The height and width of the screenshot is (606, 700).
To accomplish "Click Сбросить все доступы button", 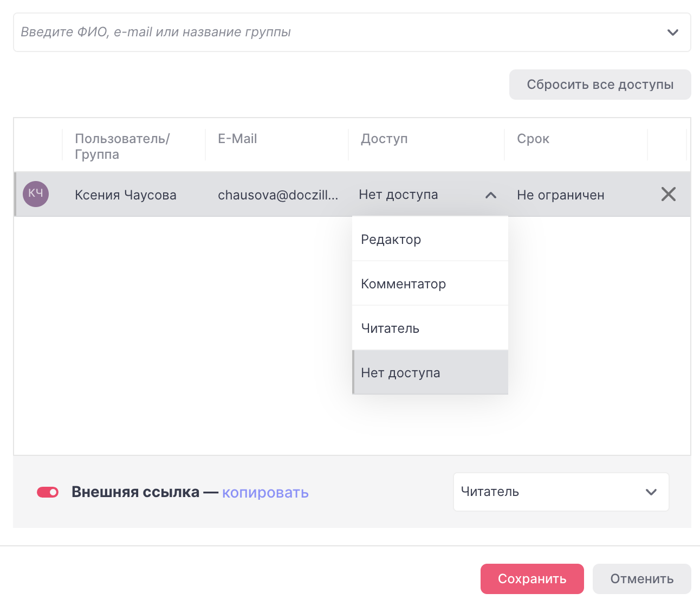I will tap(600, 85).
